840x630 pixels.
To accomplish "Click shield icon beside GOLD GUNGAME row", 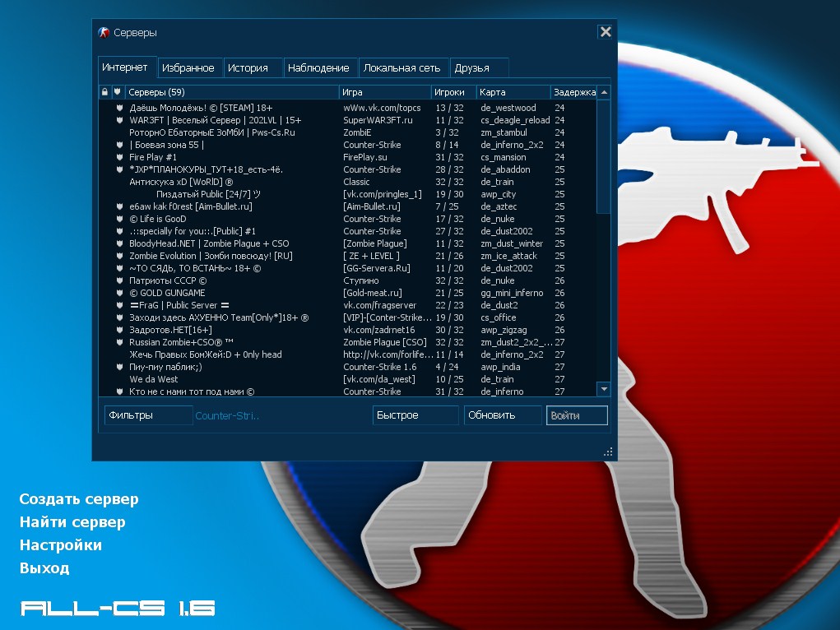I will 120,293.
